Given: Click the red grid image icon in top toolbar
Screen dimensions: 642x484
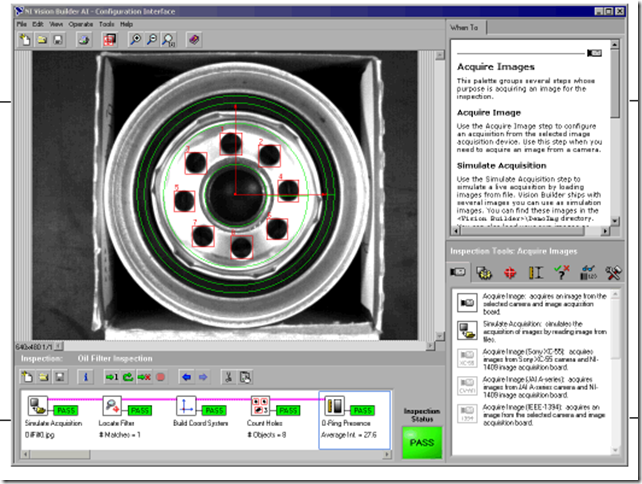Looking at the screenshot, I should (109, 40).
